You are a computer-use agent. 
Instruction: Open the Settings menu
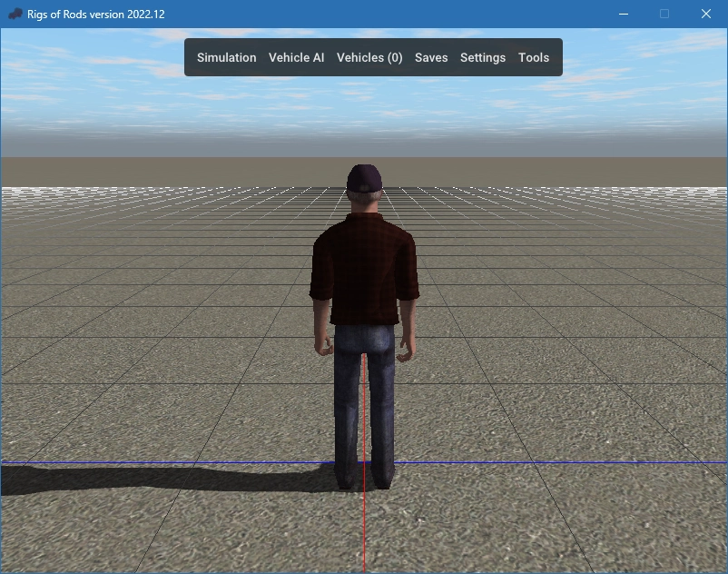[482, 57]
